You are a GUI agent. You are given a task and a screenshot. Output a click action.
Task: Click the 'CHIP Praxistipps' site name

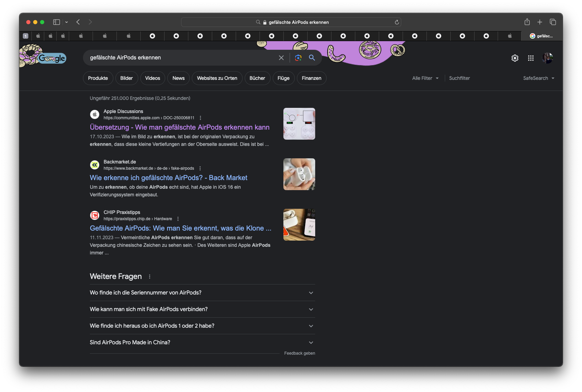[122, 212]
